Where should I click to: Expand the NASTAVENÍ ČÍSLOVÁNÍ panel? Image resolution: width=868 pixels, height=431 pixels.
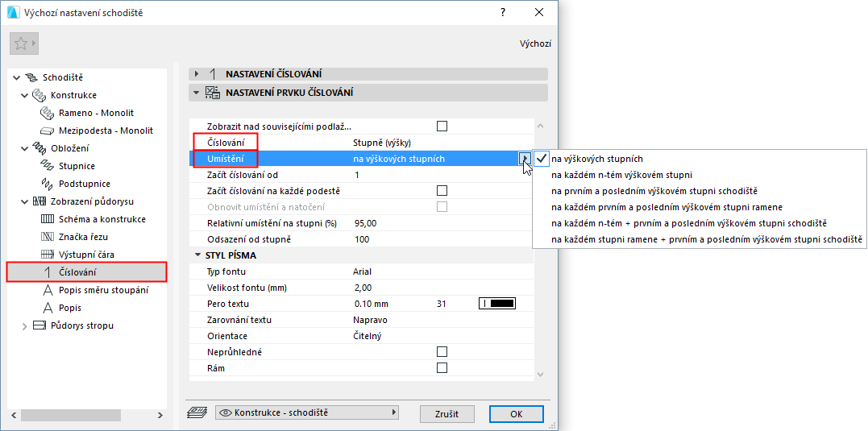[x=197, y=74]
